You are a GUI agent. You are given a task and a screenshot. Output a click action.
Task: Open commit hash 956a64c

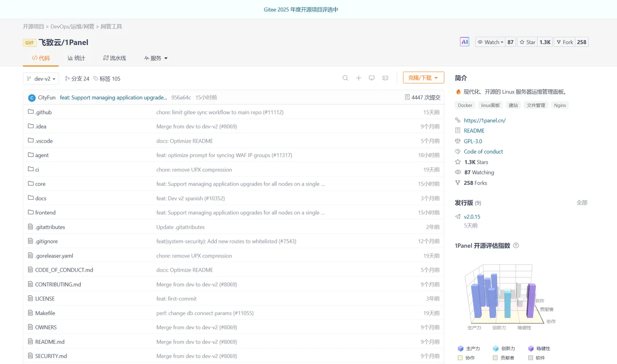[181, 97]
